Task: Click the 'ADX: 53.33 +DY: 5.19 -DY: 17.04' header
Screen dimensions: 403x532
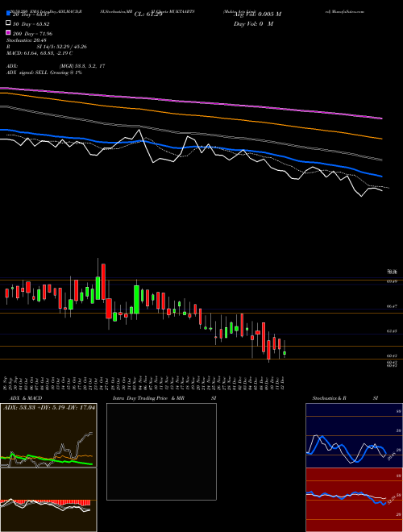Action: [49, 408]
